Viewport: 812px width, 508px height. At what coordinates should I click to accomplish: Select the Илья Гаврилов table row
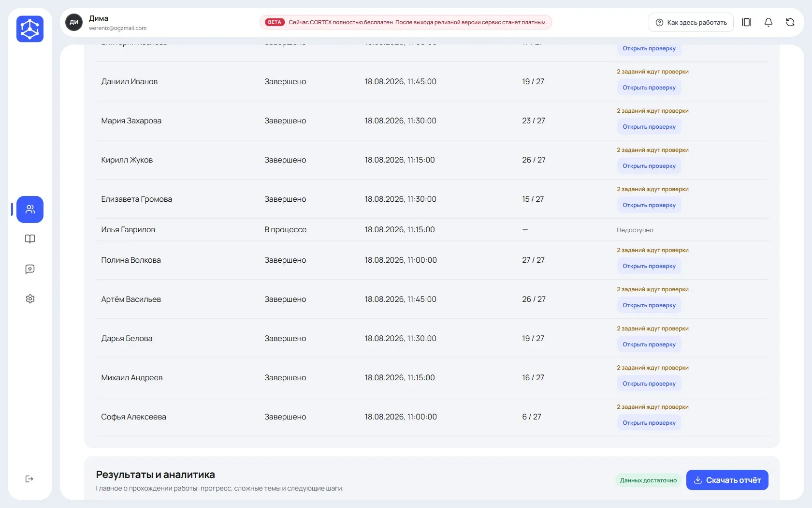pyautogui.click(x=432, y=230)
